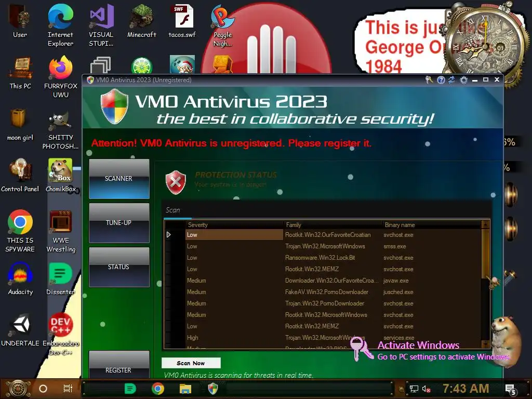Click the Severity column header

pyautogui.click(x=234, y=225)
